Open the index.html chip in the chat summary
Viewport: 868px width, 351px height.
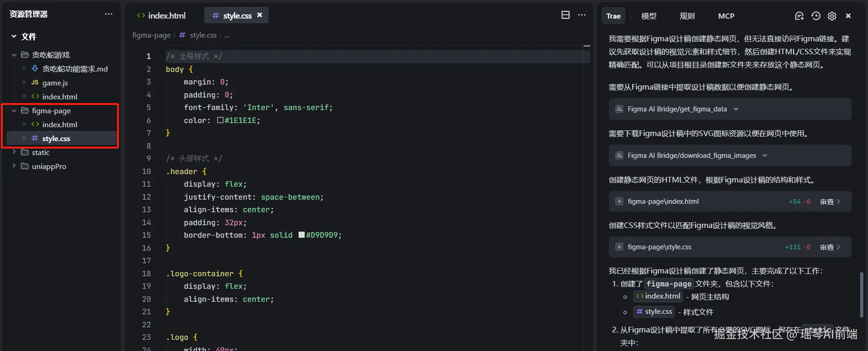pos(658,296)
